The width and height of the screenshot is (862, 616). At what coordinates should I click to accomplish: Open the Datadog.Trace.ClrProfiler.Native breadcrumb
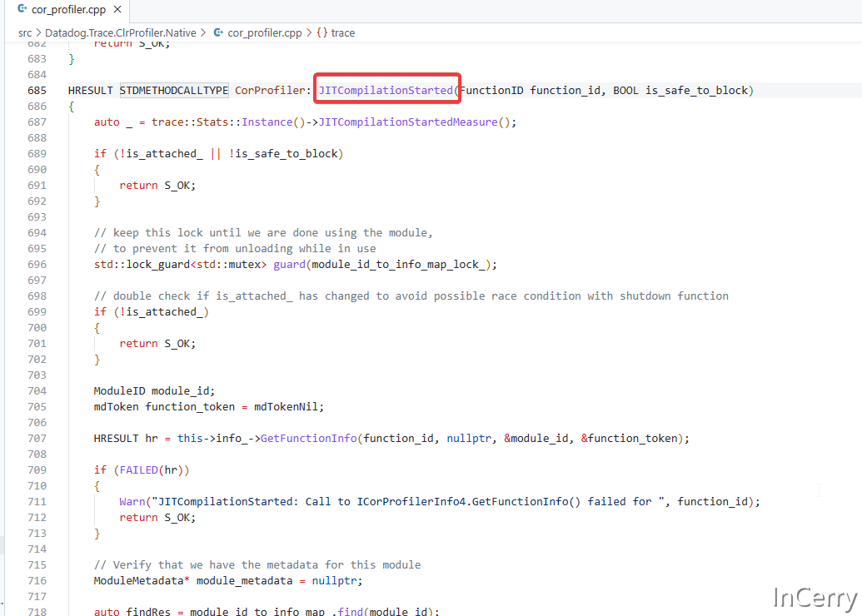(121, 33)
